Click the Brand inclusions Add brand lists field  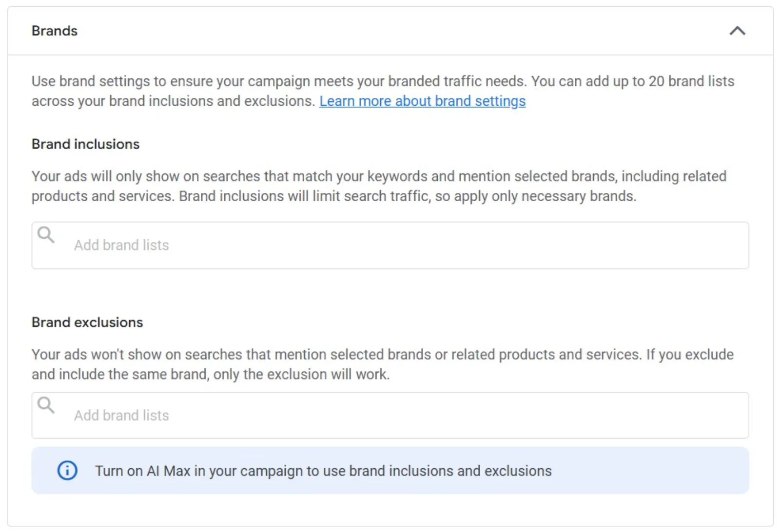pos(390,245)
